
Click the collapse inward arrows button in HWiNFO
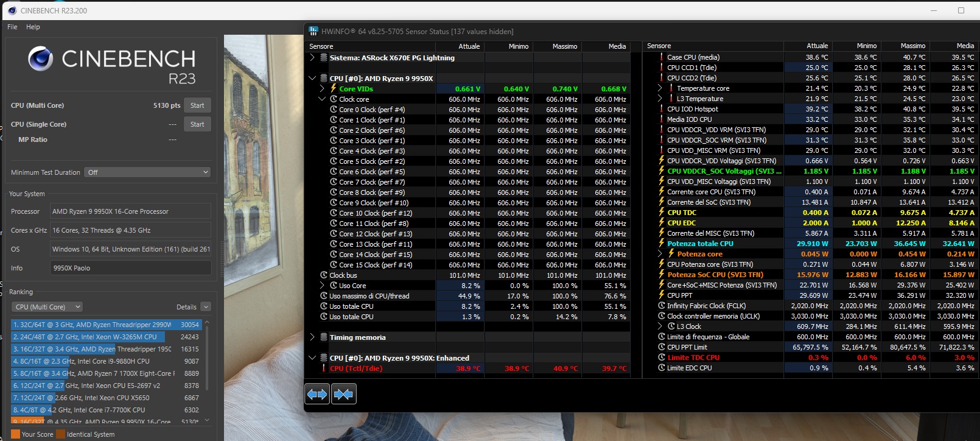coord(344,394)
